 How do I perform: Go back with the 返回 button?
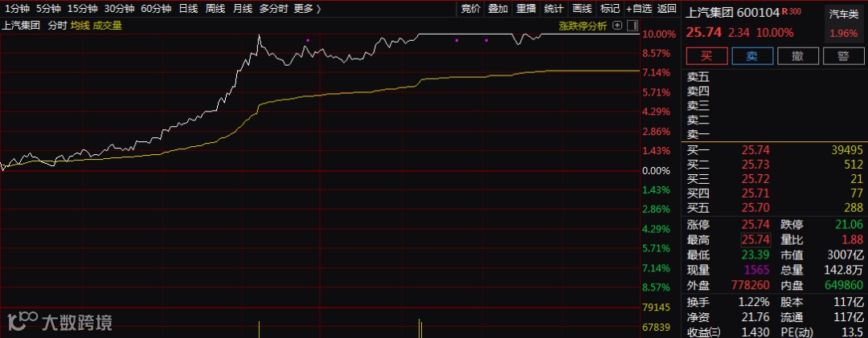[x=666, y=8]
